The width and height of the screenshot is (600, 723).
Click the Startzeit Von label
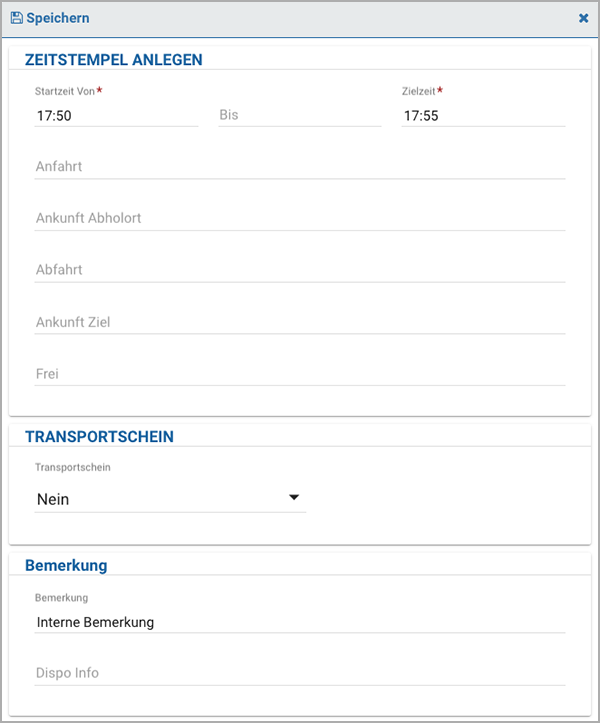[x=65, y=91]
